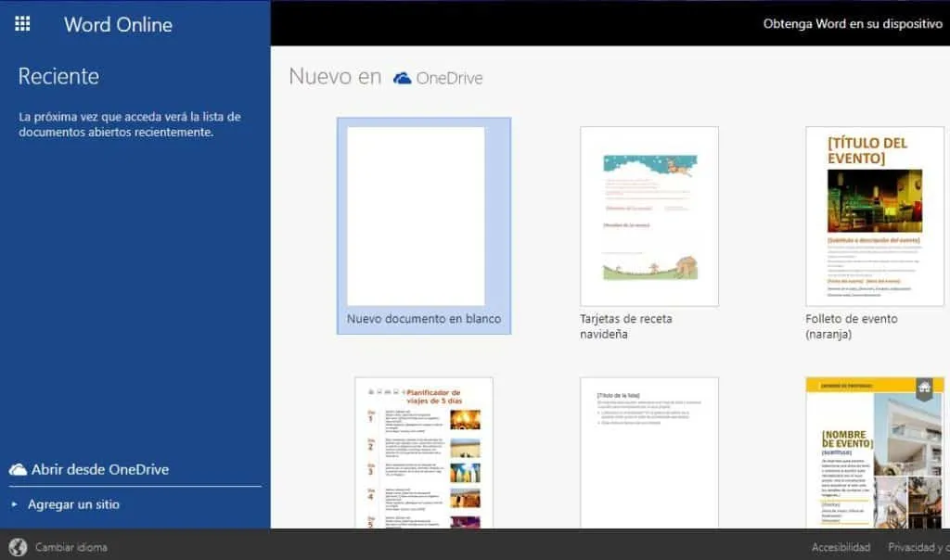The height and width of the screenshot is (560, 950).
Task: Select Tarjetas de receta navideña template
Action: click(x=649, y=216)
